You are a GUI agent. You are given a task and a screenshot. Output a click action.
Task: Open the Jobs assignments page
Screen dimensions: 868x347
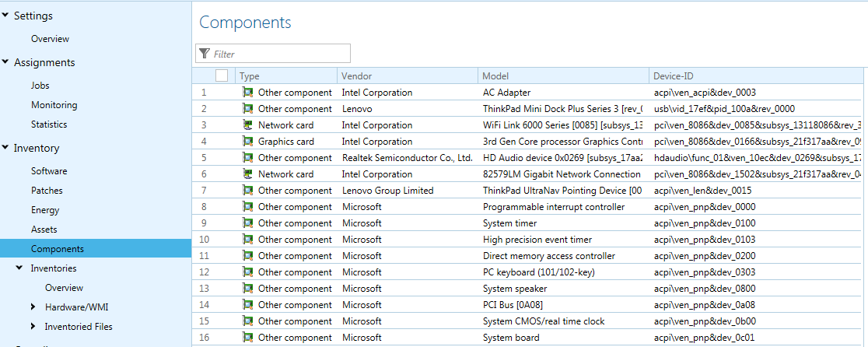click(40, 86)
